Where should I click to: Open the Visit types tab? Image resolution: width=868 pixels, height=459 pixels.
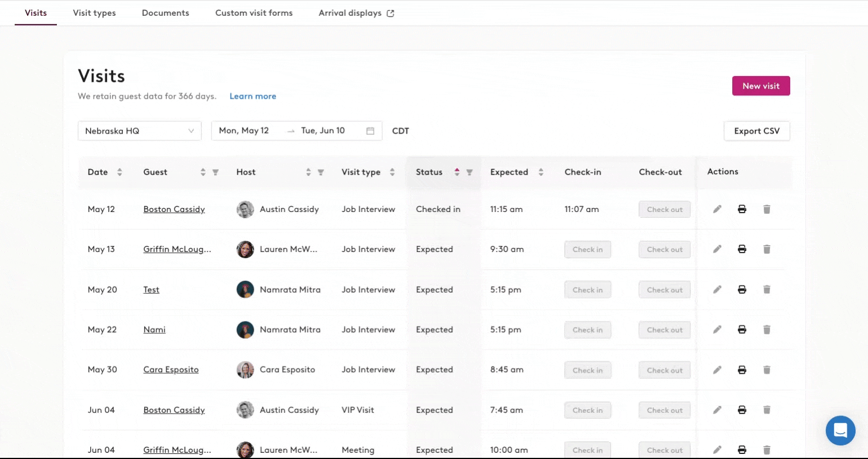pos(94,13)
